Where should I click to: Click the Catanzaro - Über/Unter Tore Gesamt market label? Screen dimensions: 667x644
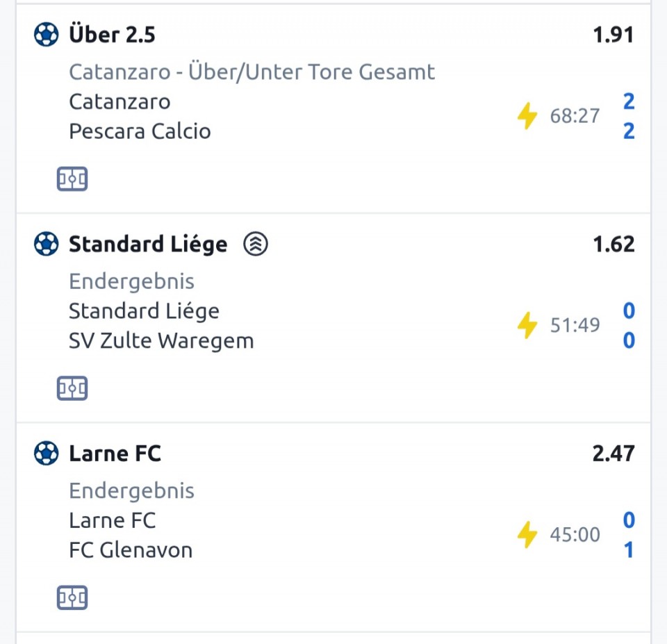252,72
